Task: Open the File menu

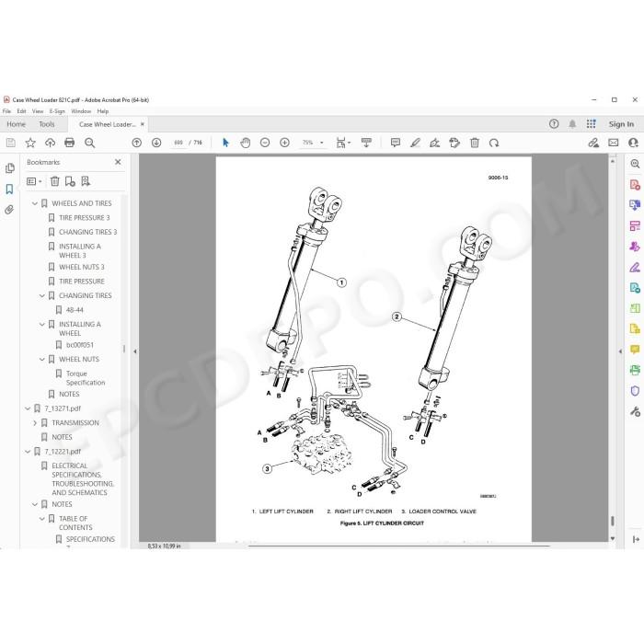Action: click(x=6, y=111)
